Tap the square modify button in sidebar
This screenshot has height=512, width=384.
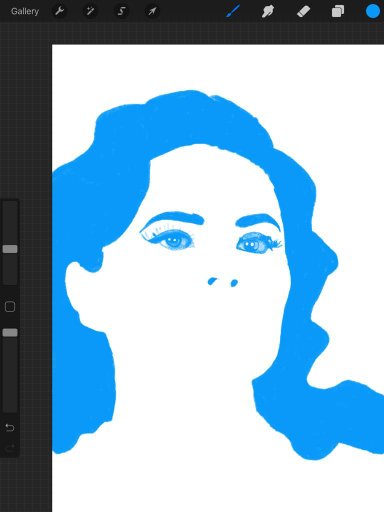pos(10,307)
